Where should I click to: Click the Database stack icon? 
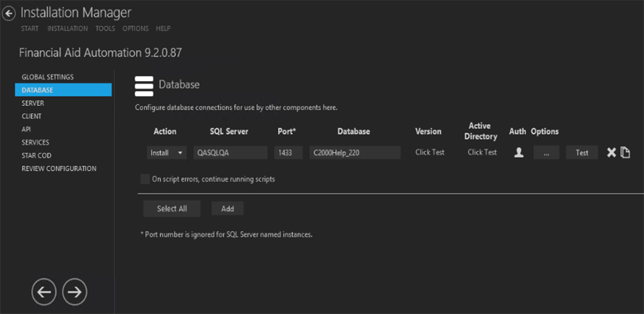(143, 86)
